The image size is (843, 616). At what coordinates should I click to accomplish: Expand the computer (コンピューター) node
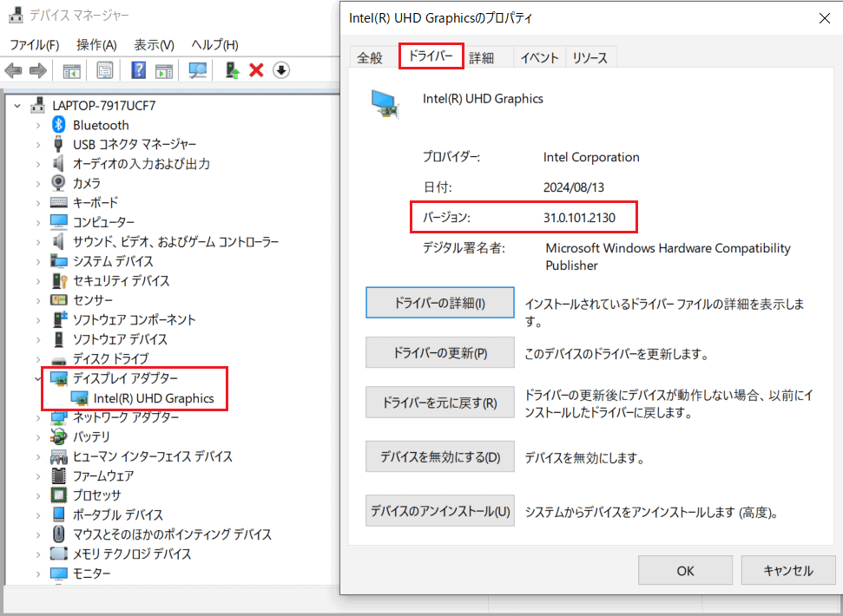38,222
